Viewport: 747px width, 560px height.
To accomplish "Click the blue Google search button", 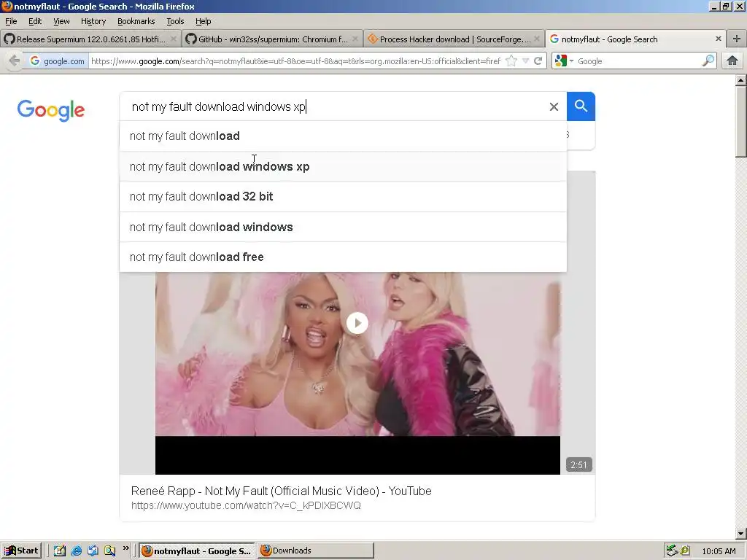I will [x=581, y=106].
